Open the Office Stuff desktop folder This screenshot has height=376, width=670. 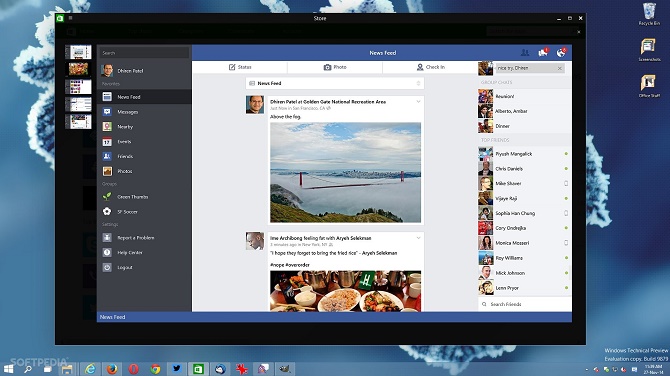tap(649, 86)
